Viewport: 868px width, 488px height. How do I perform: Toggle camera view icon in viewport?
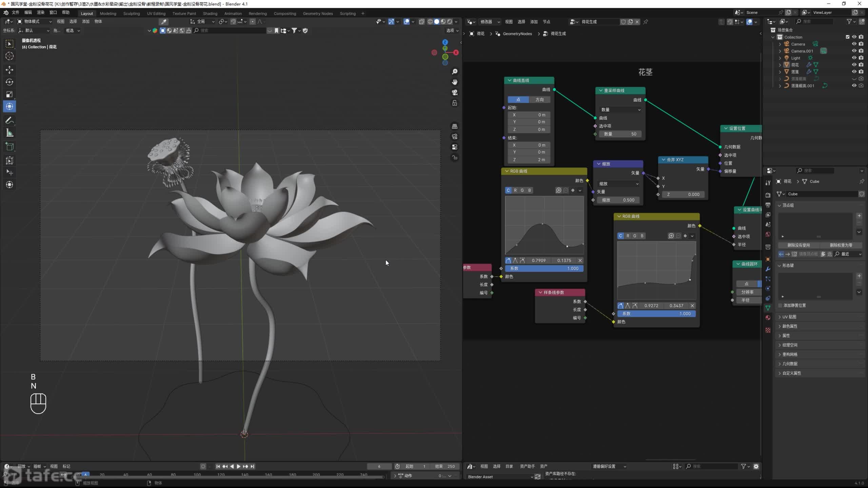click(455, 93)
